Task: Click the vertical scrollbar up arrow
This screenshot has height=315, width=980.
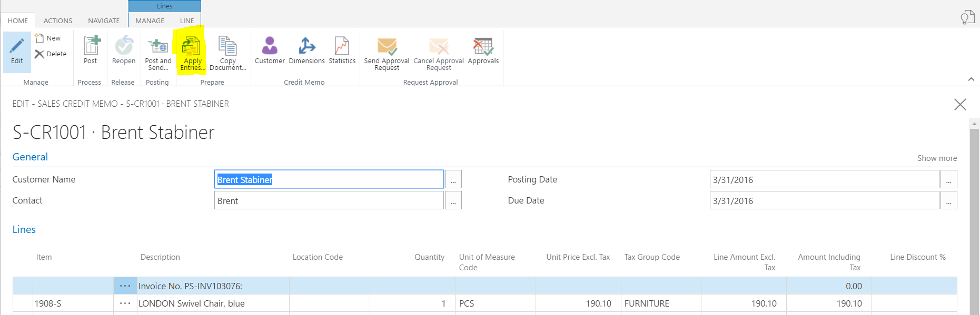Action: (x=974, y=124)
